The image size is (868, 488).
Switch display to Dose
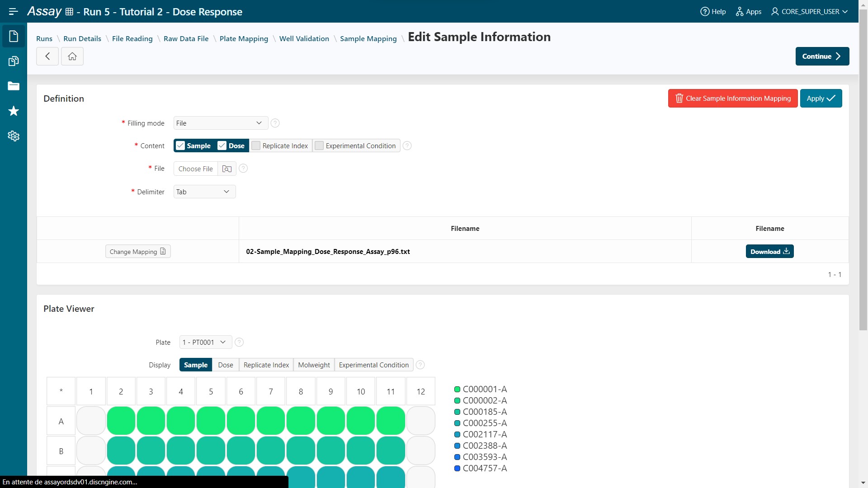[x=226, y=365]
